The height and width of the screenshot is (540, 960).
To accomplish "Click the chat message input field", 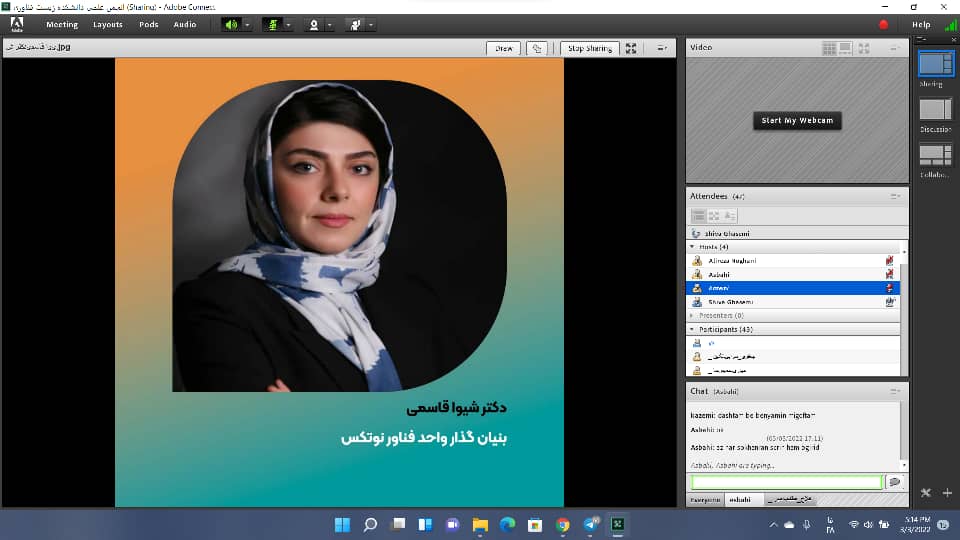I will click(x=787, y=482).
